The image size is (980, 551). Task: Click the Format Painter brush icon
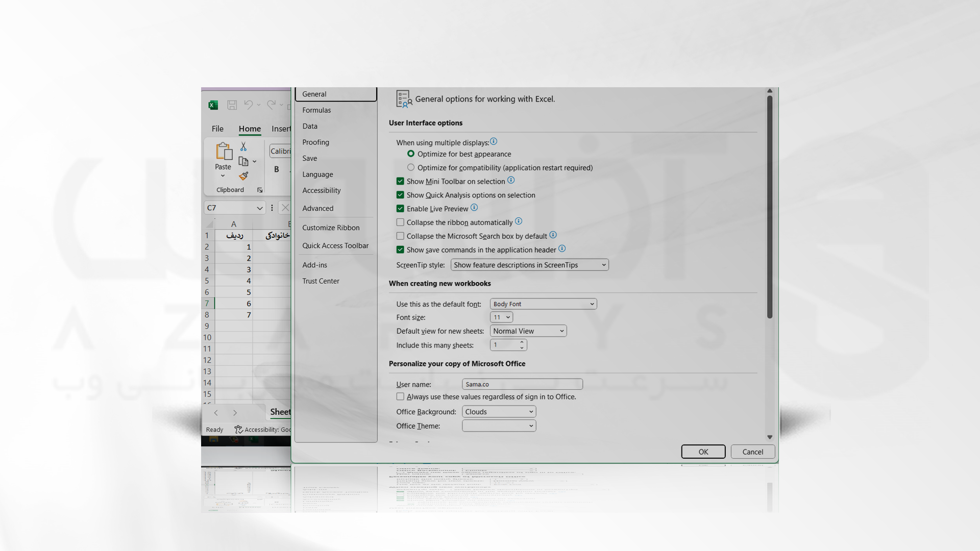[x=243, y=176]
